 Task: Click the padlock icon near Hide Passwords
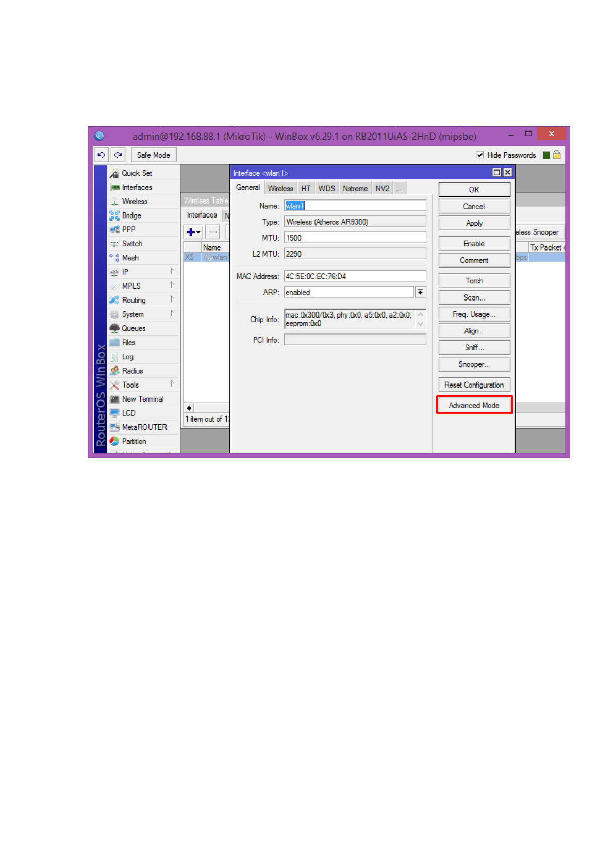(557, 155)
